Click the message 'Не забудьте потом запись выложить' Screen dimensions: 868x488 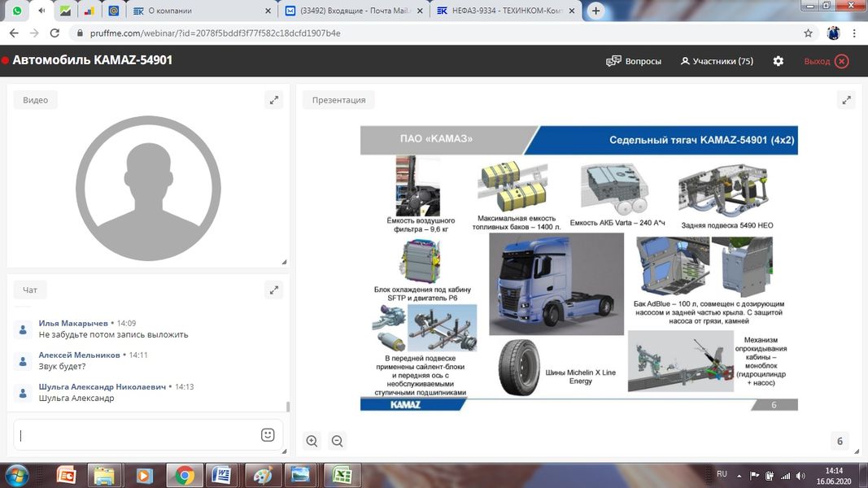pyautogui.click(x=113, y=335)
